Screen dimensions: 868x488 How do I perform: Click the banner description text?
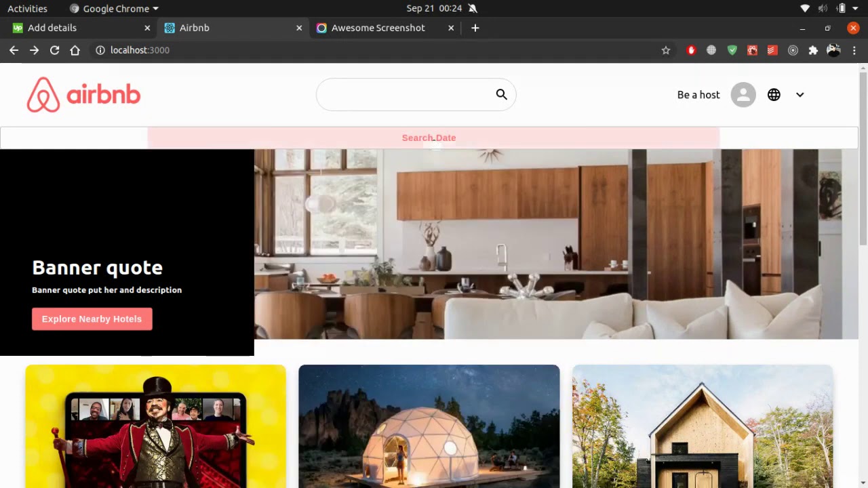106,290
